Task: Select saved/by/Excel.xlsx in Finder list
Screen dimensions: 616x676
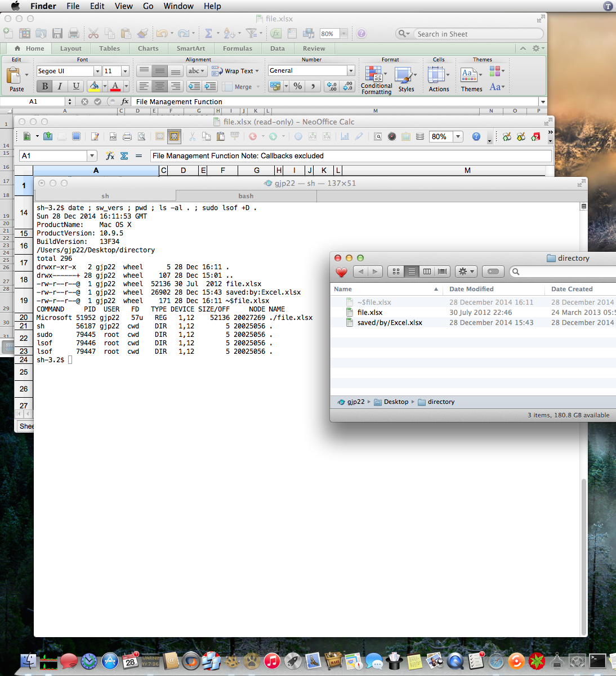Action: coord(473,323)
